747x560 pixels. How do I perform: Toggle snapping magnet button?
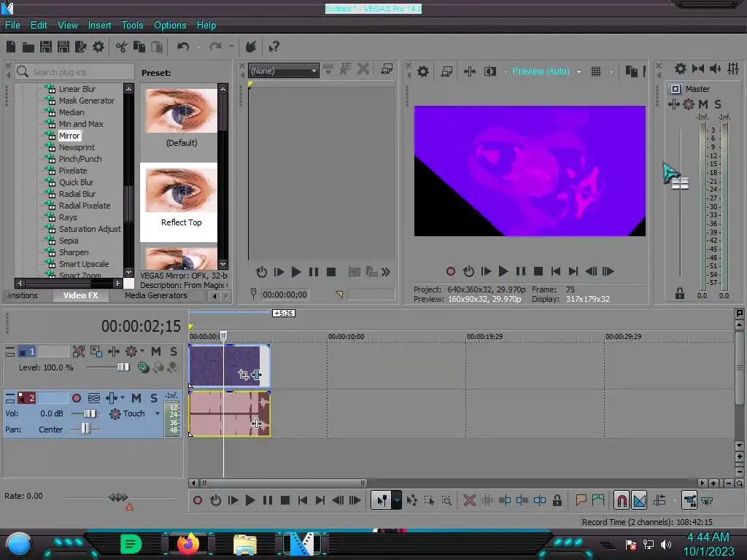point(622,500)
